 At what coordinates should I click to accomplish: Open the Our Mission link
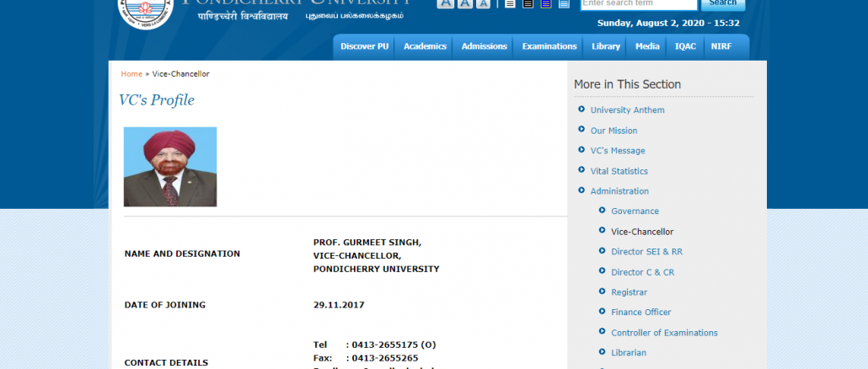pyautogui.click(x=613, y=131)
